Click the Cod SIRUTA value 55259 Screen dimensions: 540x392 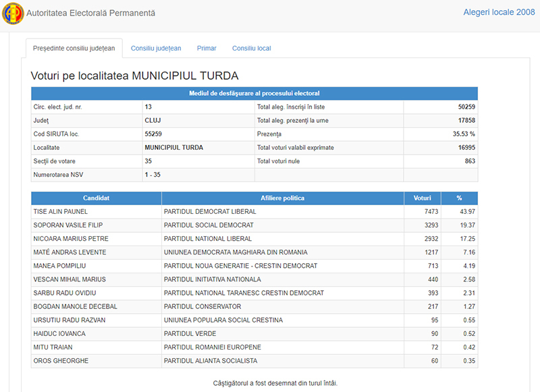tap(153, 134)
